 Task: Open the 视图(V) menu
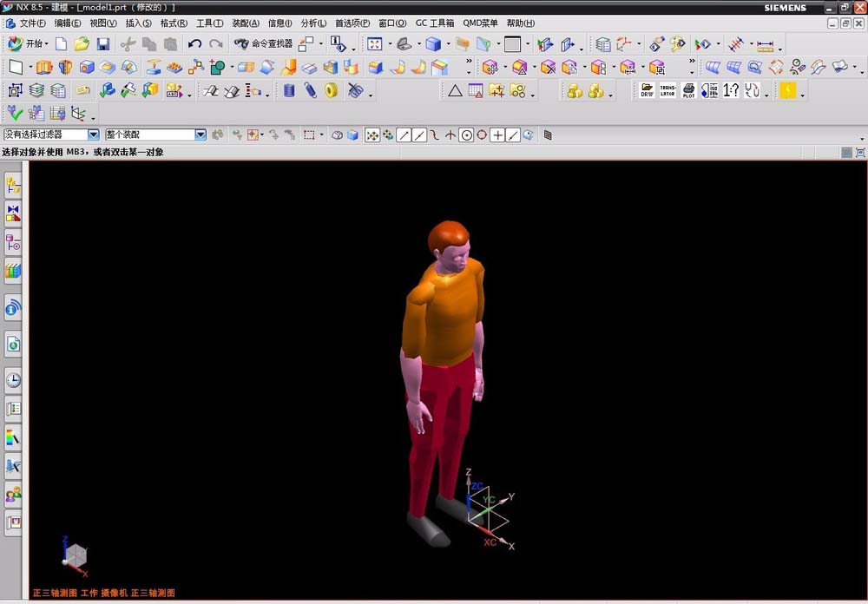[x=103, y=23]
